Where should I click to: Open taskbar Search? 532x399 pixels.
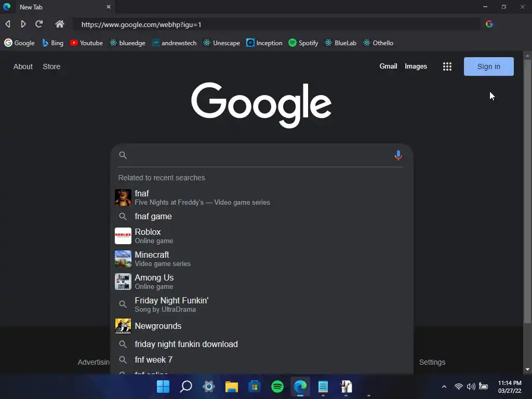(186, 387)
